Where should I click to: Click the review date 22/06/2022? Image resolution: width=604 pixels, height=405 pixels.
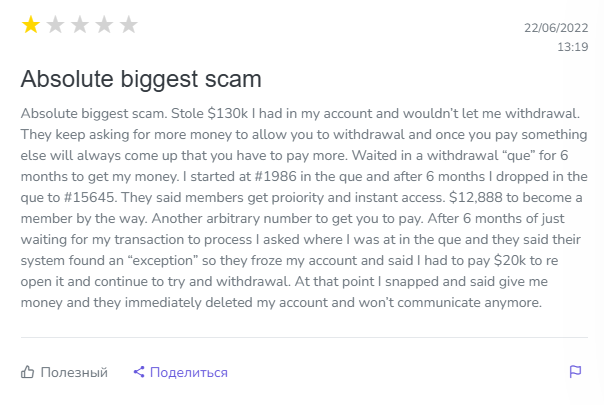tap(553, 27)
